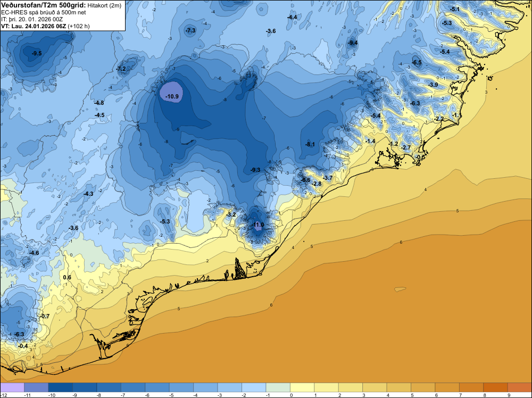Click the legend swatch labeled 5
Image resolution: width=532 pixels, height=398 pixels.
pyautogui.click(x=423, y=387)
